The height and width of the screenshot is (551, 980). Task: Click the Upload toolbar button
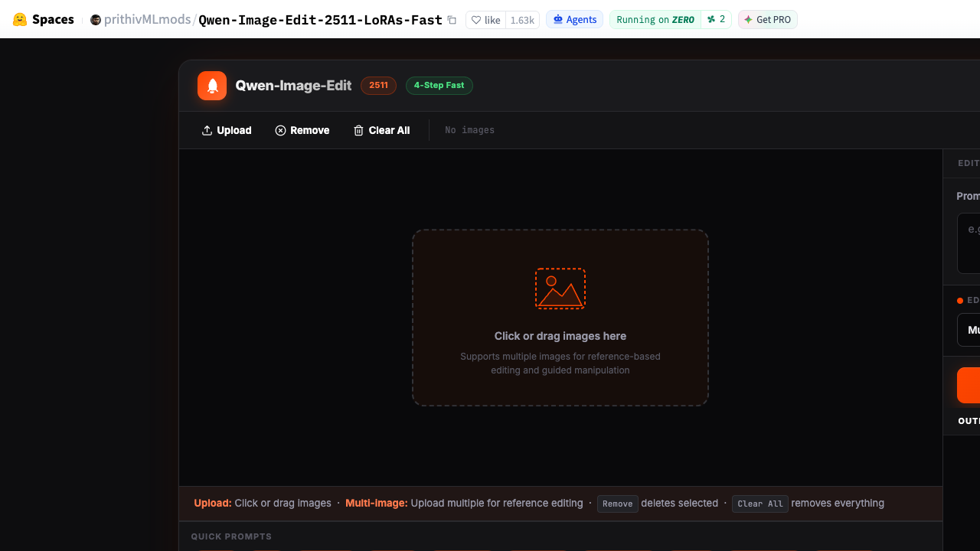tap(227, 130)
